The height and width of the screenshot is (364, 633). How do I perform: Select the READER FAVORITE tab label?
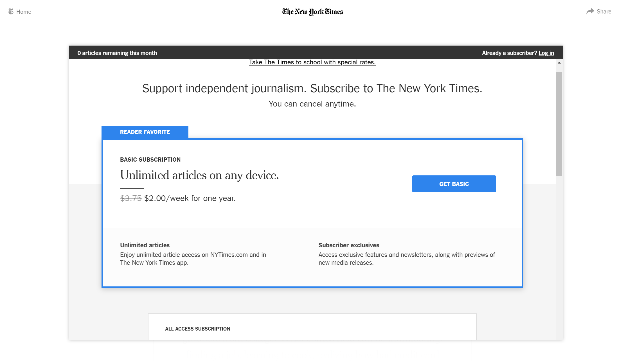[145, 132]
